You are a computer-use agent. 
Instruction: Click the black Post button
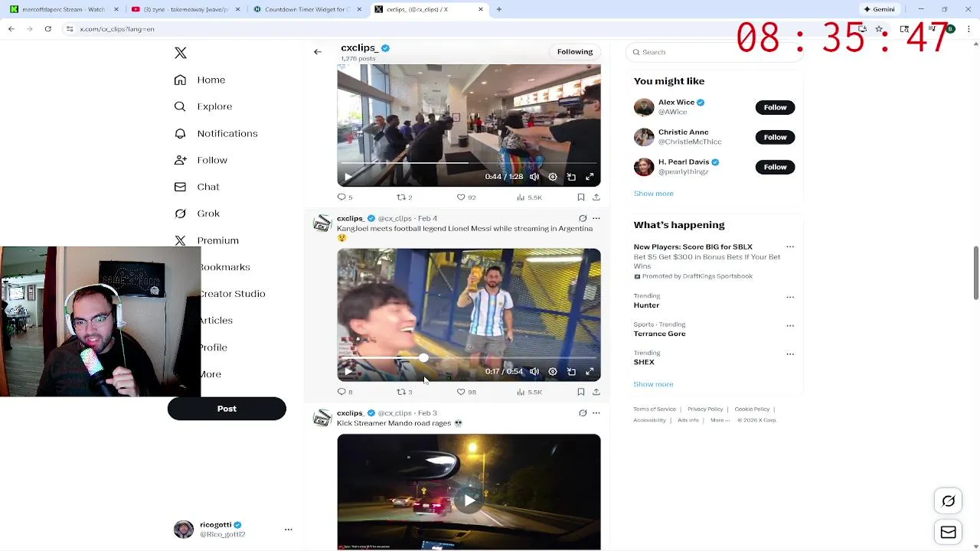[x=227, y=409]
